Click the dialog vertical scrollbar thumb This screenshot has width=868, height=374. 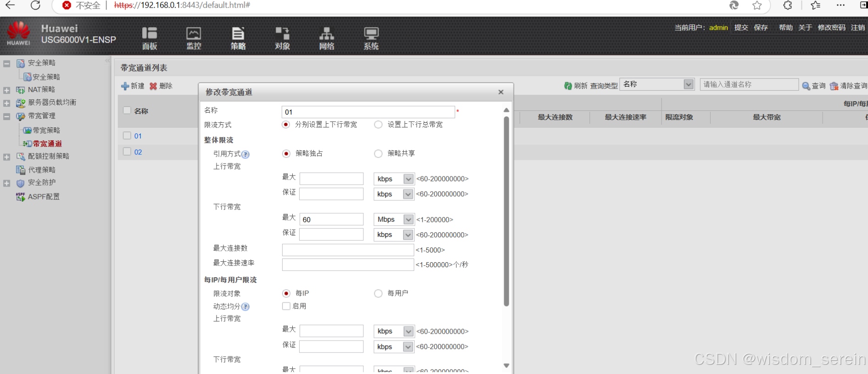click(x=506, y=211)
